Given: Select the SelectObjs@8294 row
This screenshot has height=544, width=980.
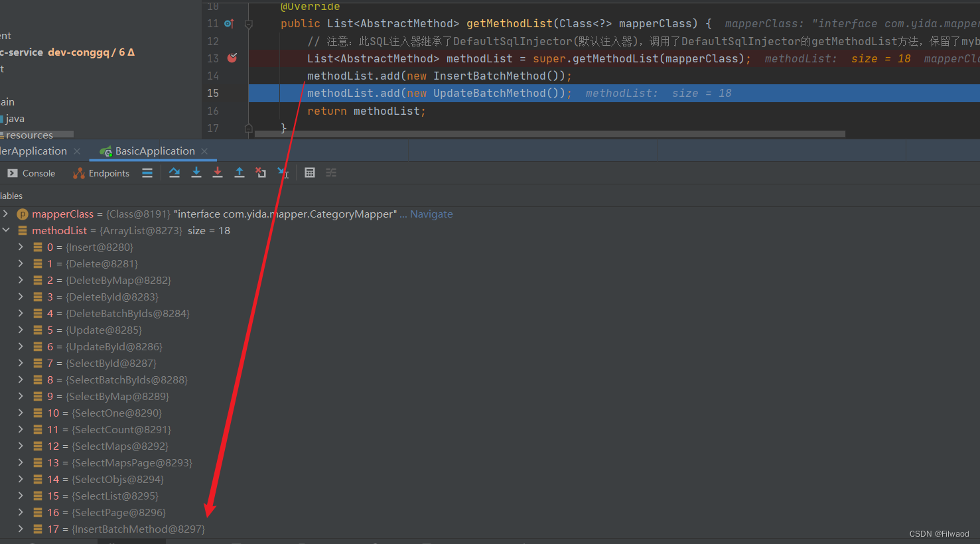Looking at the screenshot, I should pos(490,480).
